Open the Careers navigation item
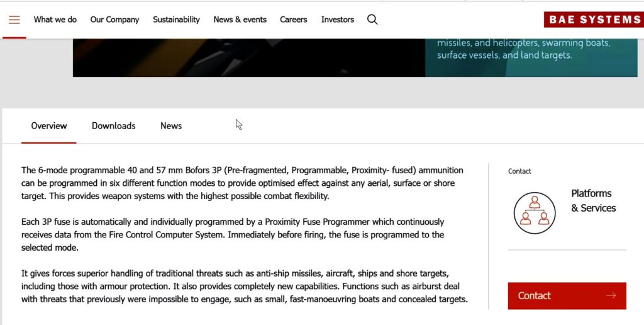This screenshot has width=644, height=325. pyautogui.click(x=294, y=20)
